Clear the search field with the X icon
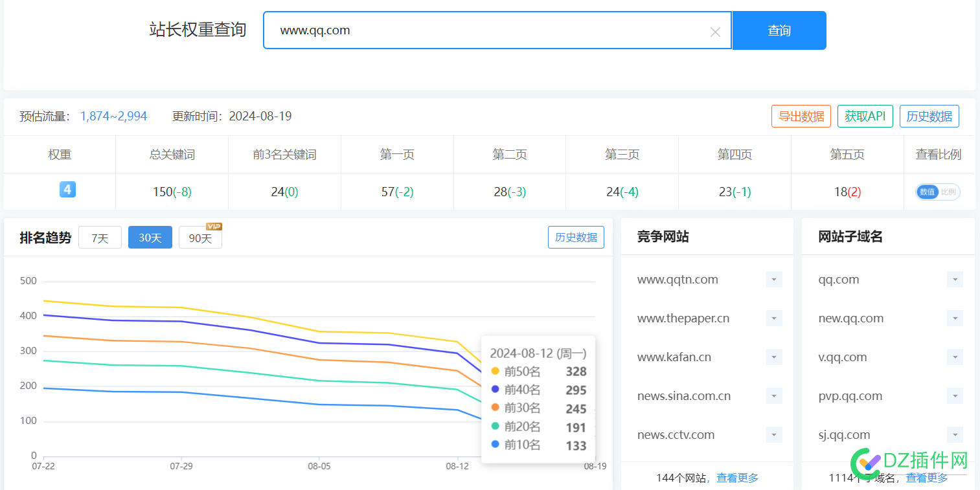This screenshot has width=980, height=490. [715, 32]
